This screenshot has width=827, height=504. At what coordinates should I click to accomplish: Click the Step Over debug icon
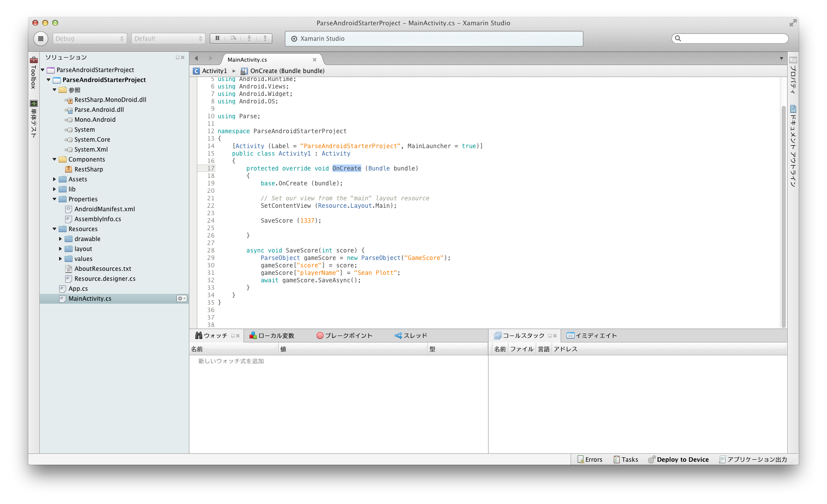tap(233, 38)
